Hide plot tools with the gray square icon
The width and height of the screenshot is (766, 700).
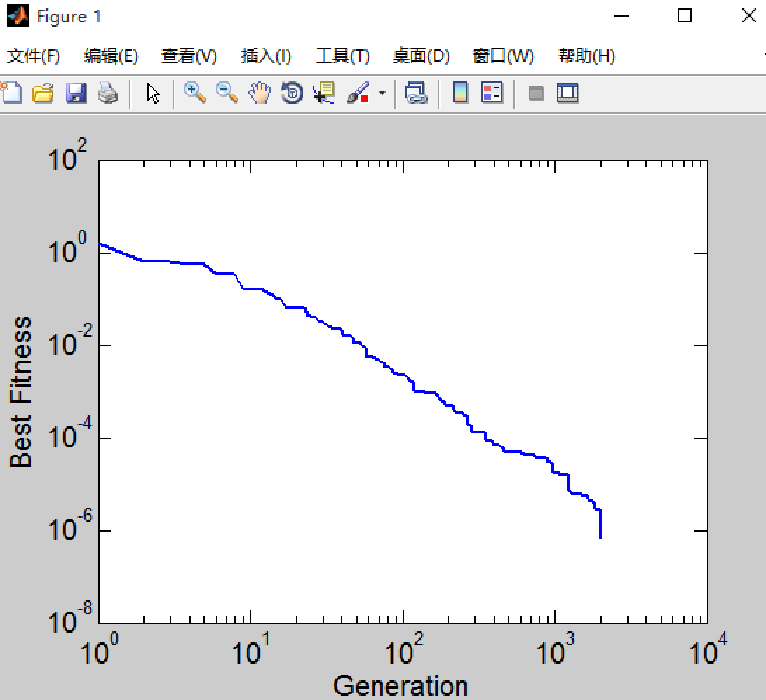[x=537, y=93]
